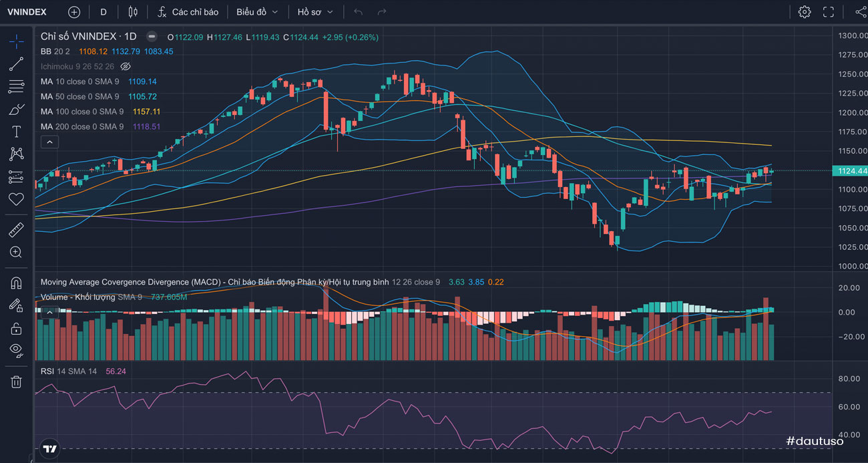Image resolution: width=868 pixels, height=463 pixels.
Task: Toggle magnet mode in left toolbar
Action: [x=16, y=283]
